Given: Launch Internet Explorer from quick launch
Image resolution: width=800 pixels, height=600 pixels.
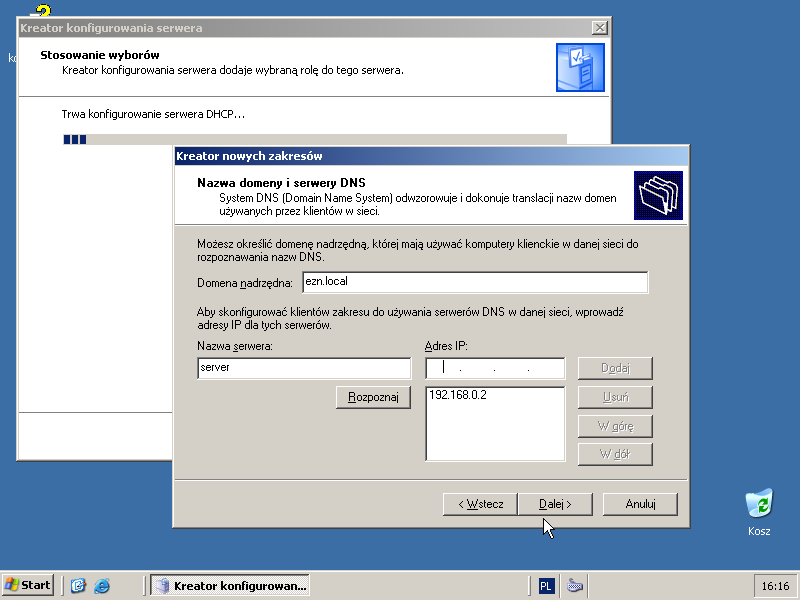Looking at the screenshot, I should 102,585.
